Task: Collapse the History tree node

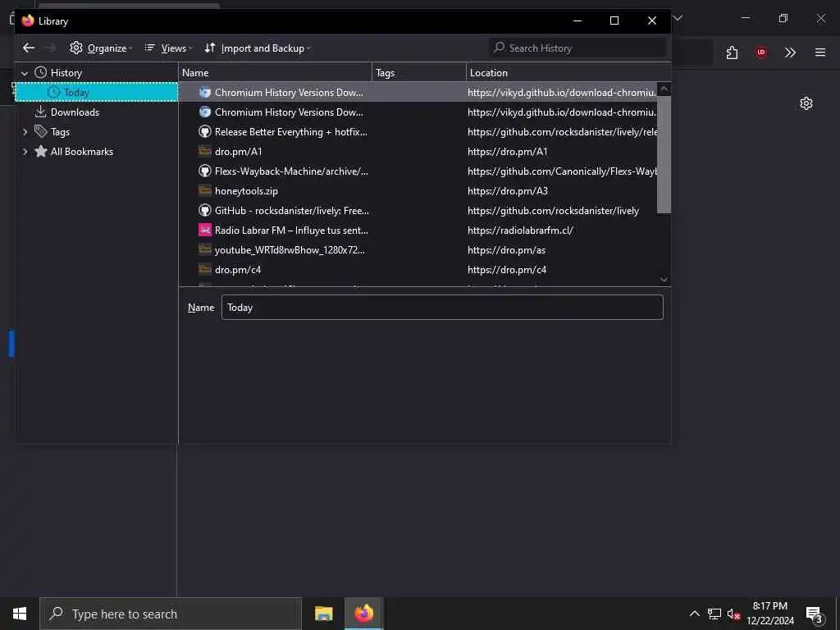Action: click(24, 73)
